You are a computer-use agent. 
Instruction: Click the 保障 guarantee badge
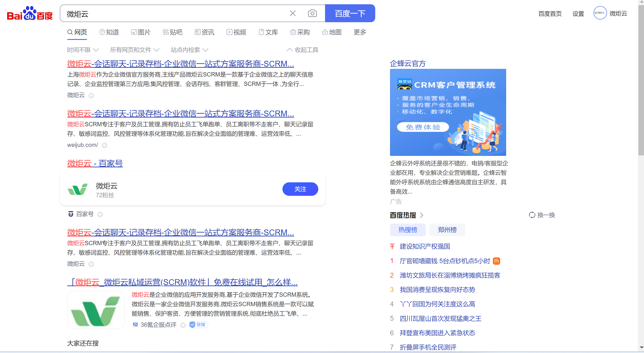click(199, 325)
